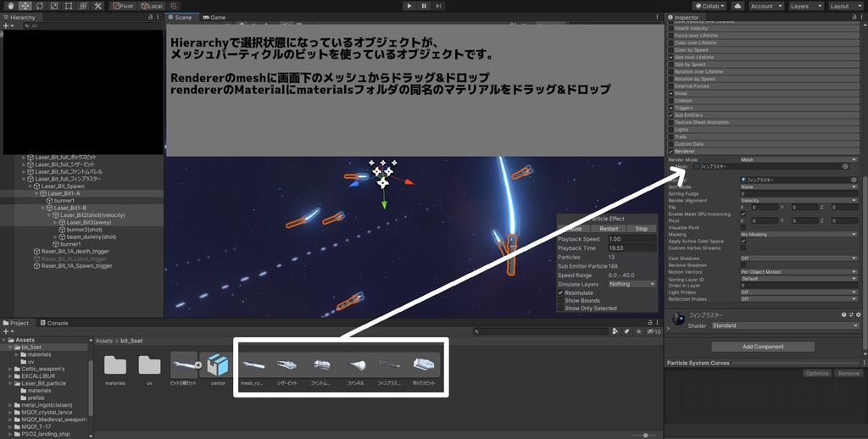Select the centor prefab asset

point(218,369)
